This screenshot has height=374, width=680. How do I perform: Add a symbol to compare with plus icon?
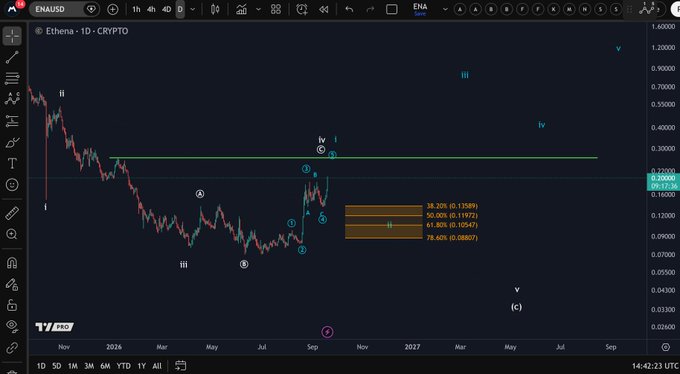tap(113, 9)
